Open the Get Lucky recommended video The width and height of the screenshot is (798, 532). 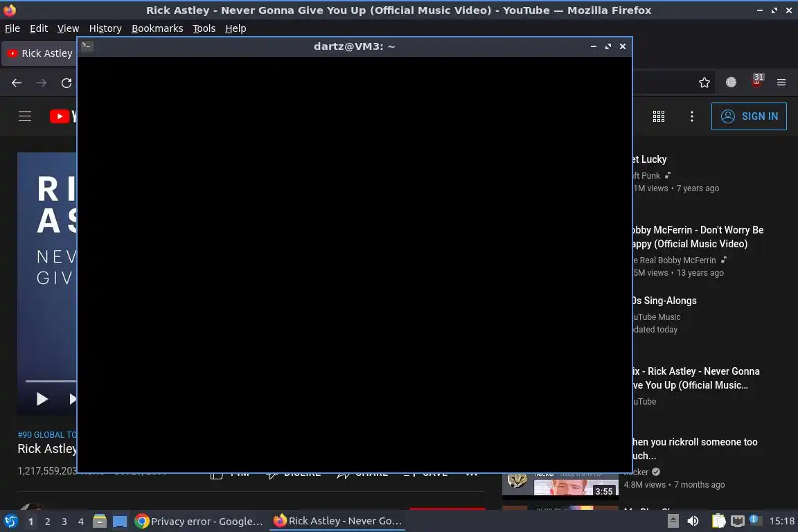[649, 159]
